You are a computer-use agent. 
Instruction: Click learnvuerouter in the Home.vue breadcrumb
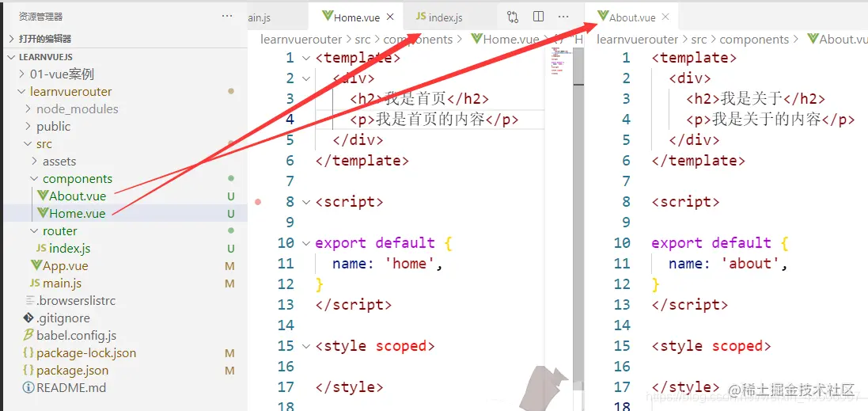(x=301, y=40)
